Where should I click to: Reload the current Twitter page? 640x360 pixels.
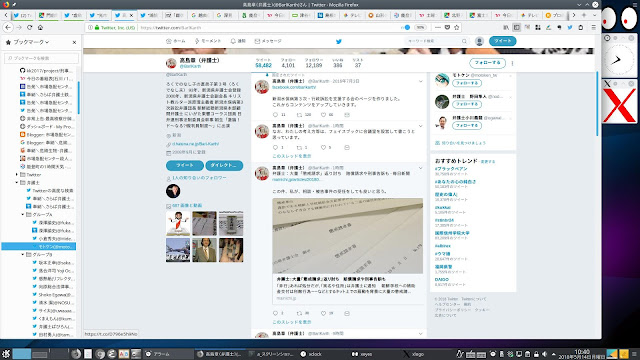click(x=29, y=27)
